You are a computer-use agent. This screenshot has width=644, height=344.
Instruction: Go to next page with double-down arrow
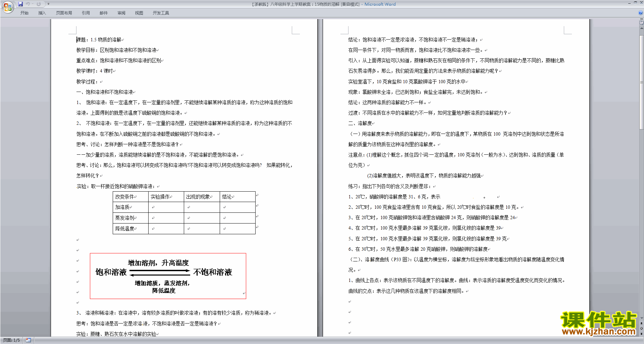641,334
